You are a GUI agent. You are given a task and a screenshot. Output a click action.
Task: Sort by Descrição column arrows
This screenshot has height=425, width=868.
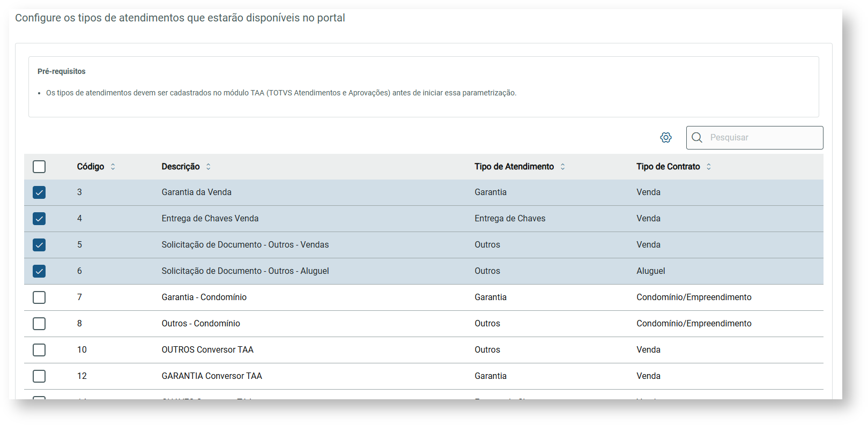(x=209, y=167)
